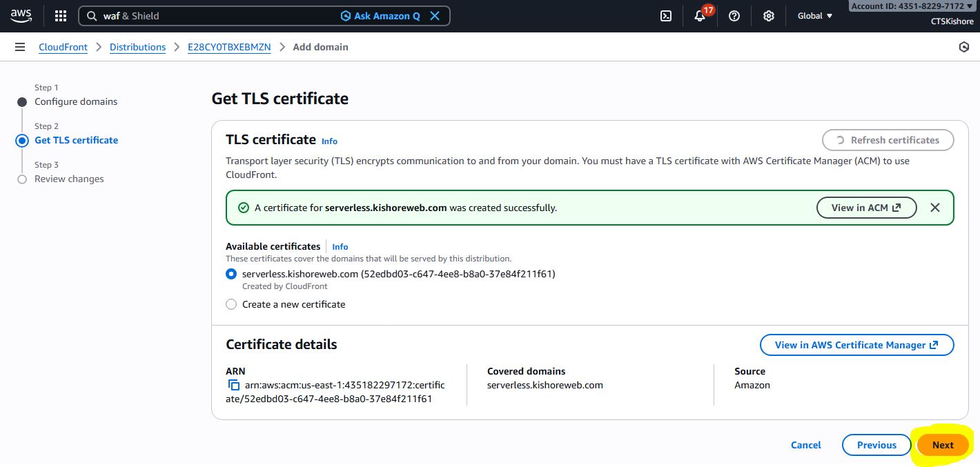
Task: Clear the search box text
Action: 435,16
